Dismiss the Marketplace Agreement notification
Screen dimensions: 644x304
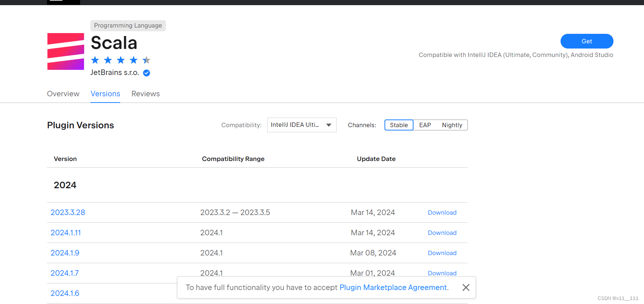coord(466,287)
